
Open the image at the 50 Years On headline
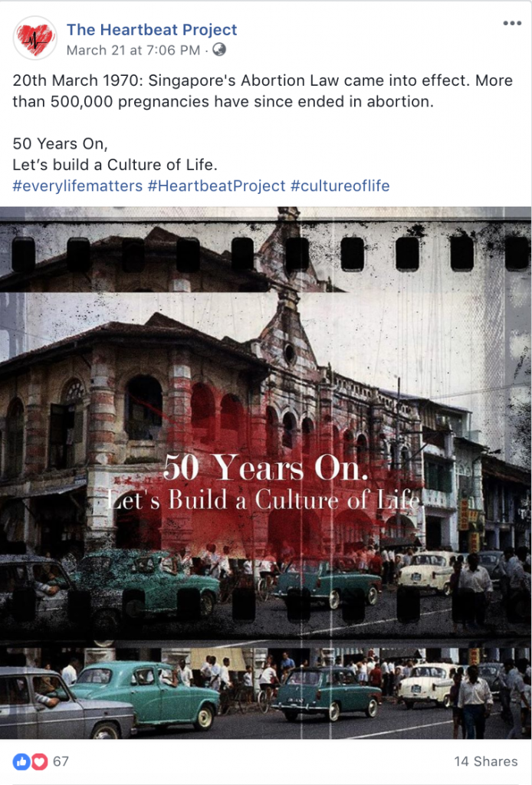click(x=265, y=467)
